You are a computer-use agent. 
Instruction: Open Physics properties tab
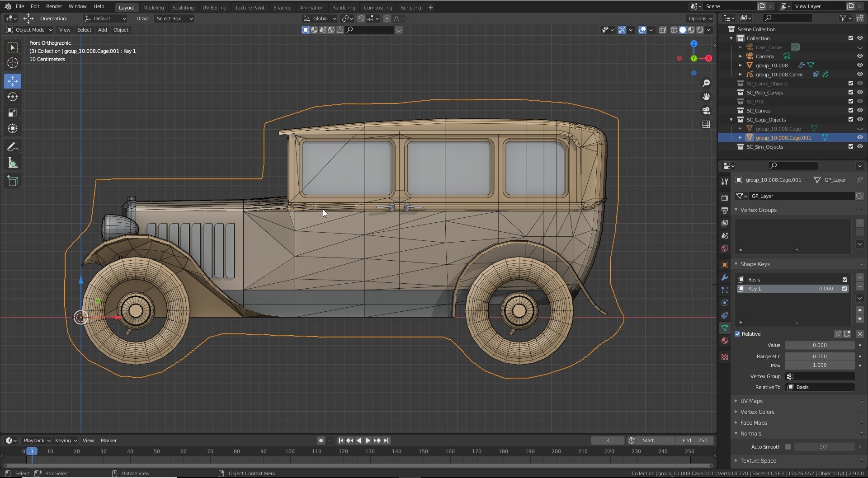pos(725,303)
